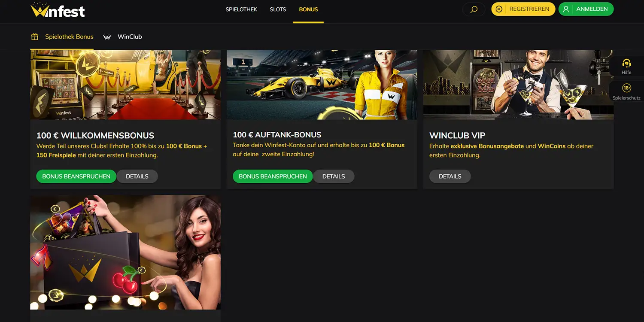Claim the 100 € Auftank-Bonus

(x=273, y=176)
